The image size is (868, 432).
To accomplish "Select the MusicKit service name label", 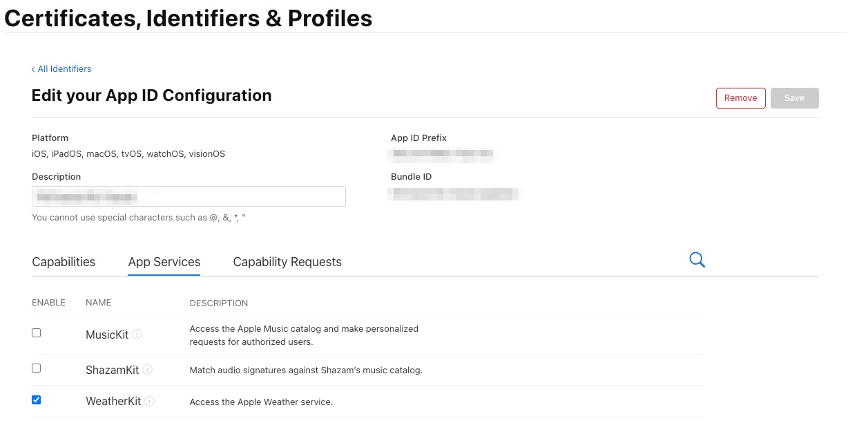I will click(x=107, y=334).
